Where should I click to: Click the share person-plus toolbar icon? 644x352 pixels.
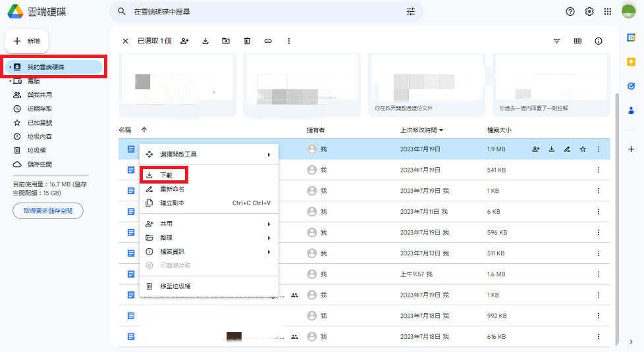[185, 41]
